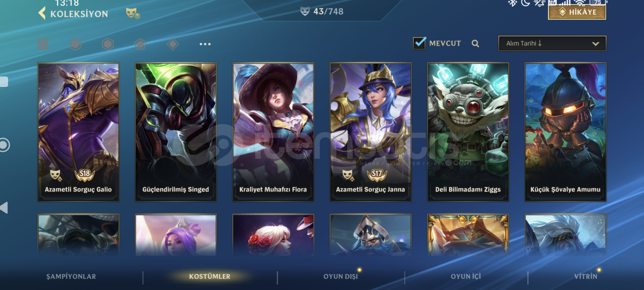Select the diamond rarity filter icon
644x290 pixels.
173,44
